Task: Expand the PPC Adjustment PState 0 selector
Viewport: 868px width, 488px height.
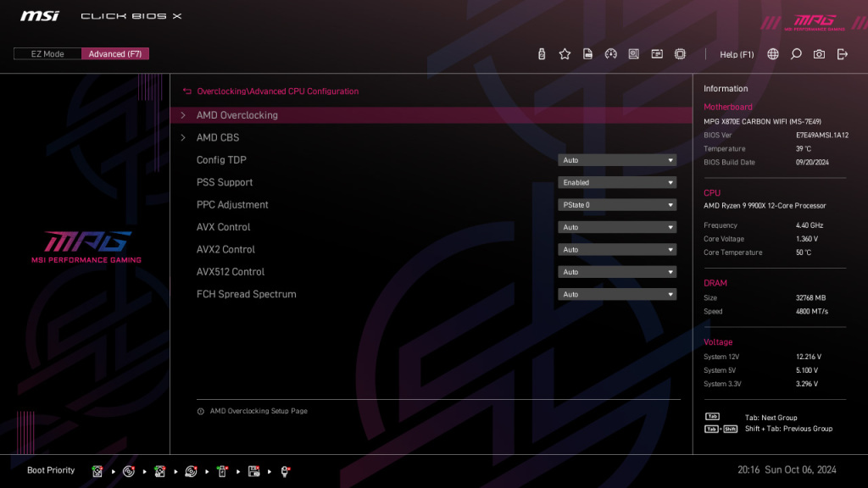Action: (x=616, y=204)
